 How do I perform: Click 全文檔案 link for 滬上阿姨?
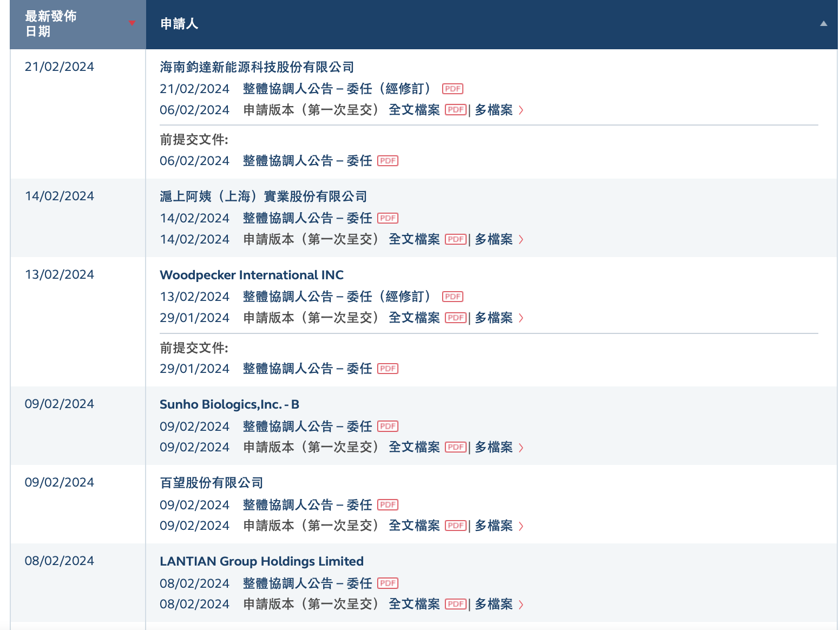pos(415,239)
